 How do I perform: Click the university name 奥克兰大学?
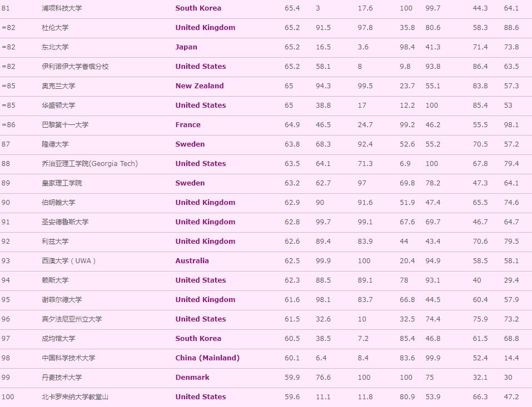58,86
